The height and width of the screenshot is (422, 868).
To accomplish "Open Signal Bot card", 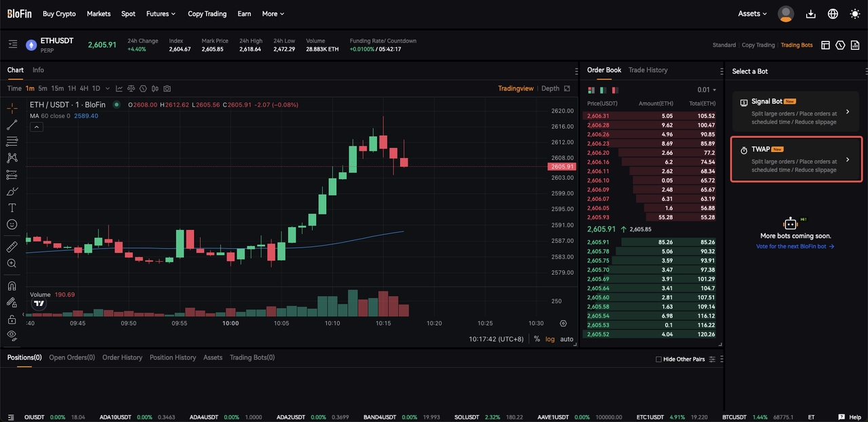I will pos(796,111).
